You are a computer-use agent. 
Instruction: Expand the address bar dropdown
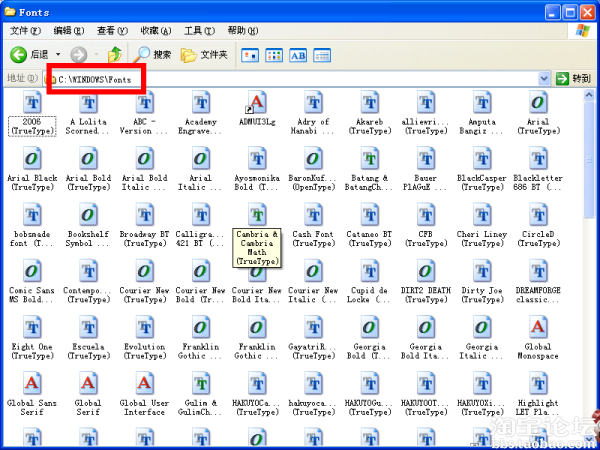click(544, 79)
